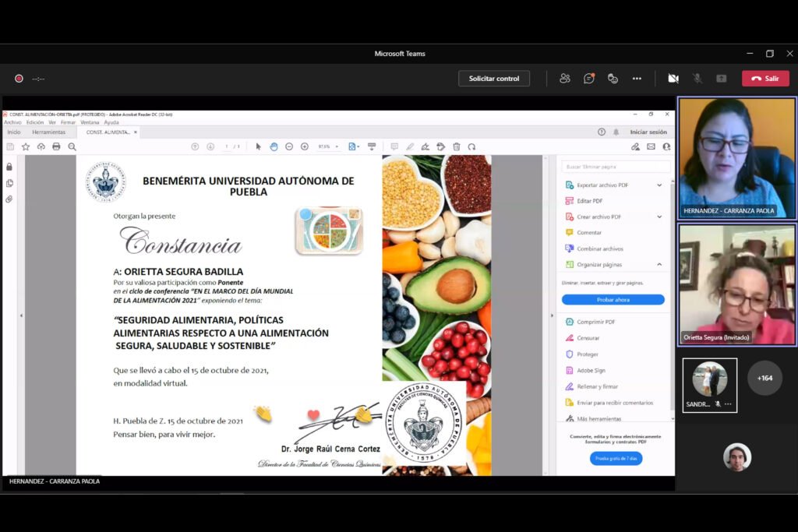Image resolution: width=798 pixels, height=532 pixels.
Task: Toggle the camera on in Teams
Action: tap(673, 79)
